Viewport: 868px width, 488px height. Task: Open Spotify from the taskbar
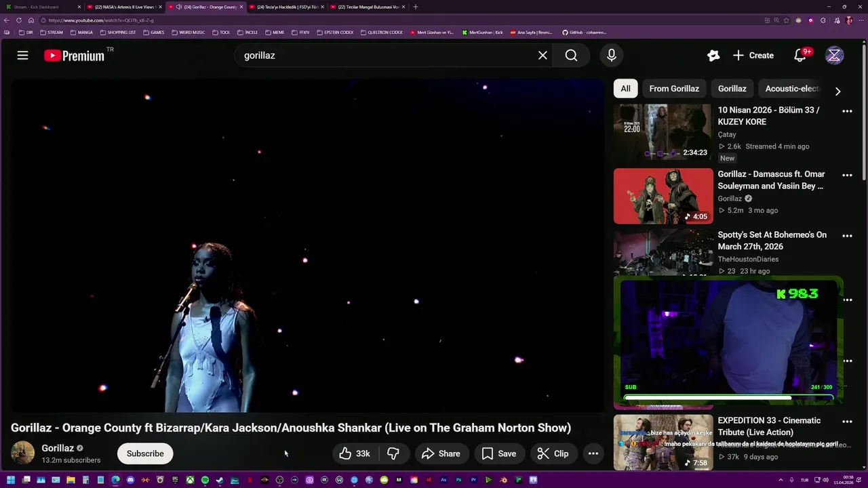click(205, 480)
